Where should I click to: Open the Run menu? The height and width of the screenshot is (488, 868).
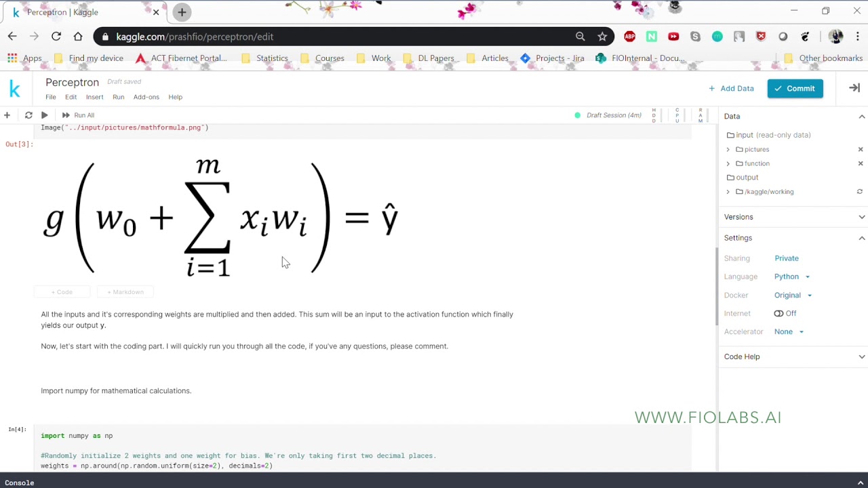point(118,97)
